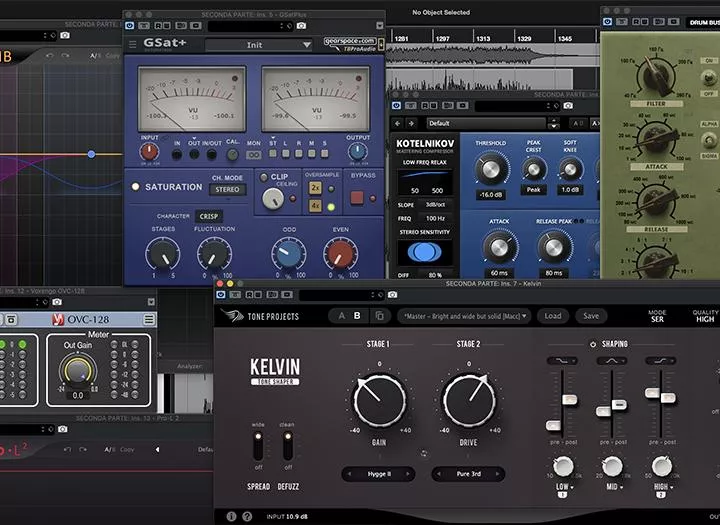
Task: Open Kelvin info icon at bottom left
Action: pyautogui.click(x=231, y=516)
